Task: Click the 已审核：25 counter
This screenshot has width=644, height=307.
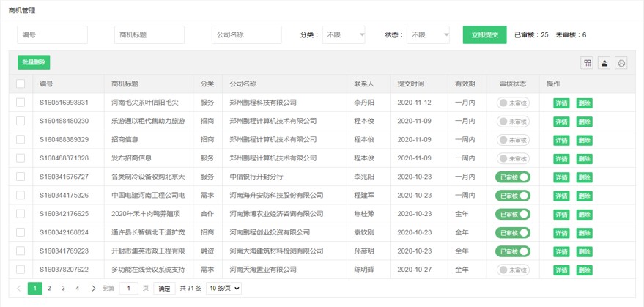Action: 531,35
